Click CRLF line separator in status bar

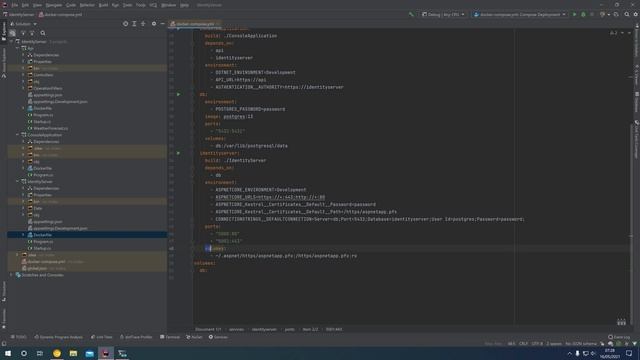[x=523, y=344]
